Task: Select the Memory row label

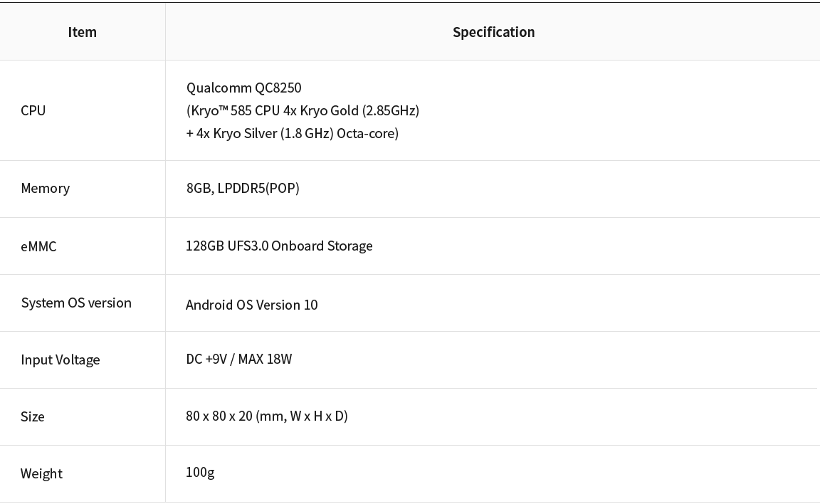Action: coord(45,188)
